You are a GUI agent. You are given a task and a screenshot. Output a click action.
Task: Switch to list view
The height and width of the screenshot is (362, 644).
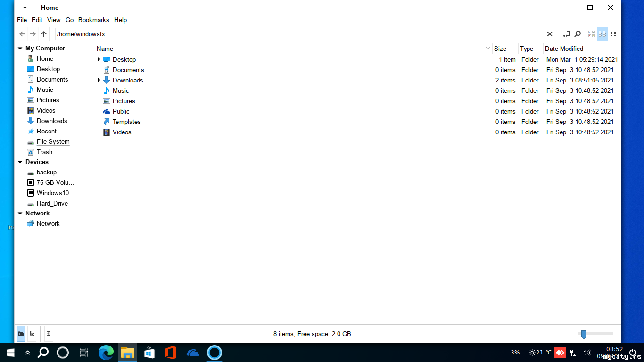click(603, 34)
